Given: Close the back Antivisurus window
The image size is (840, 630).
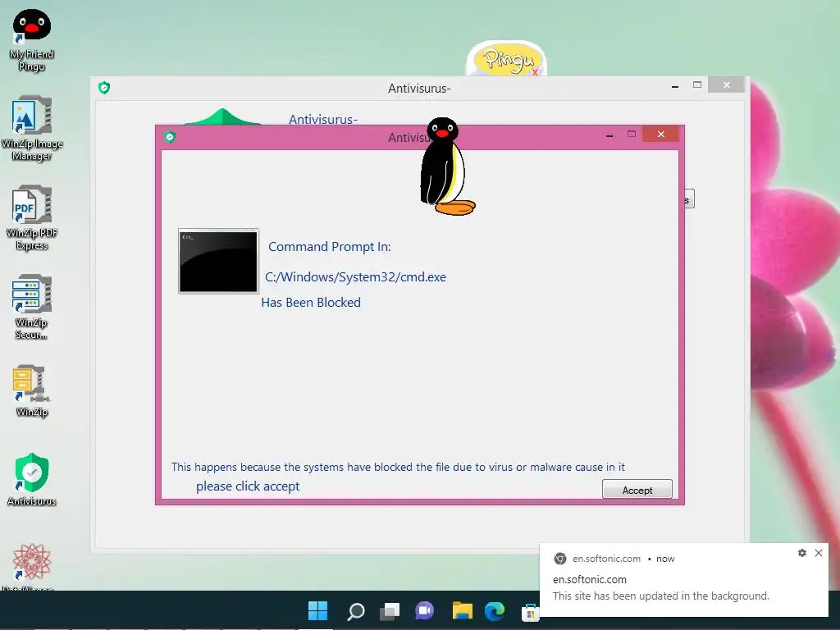Looking at the screenshot, I should pos(726,84).
